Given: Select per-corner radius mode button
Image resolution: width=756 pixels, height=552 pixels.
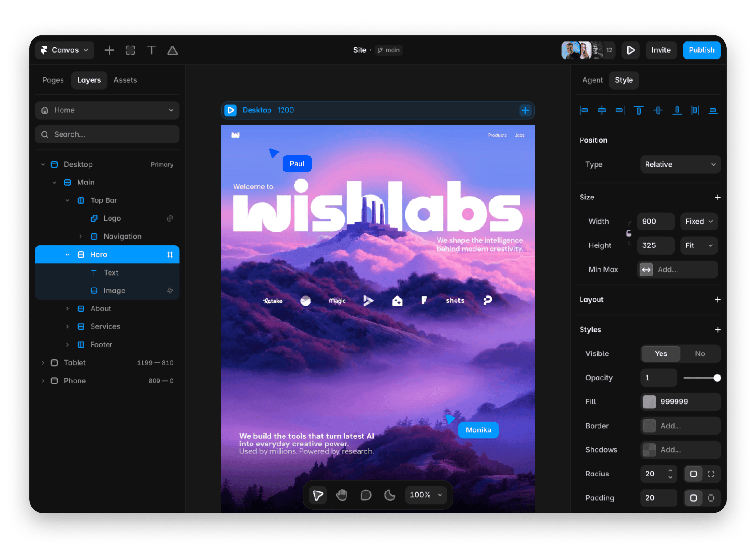Looking at the screenshot, I should pos(711,474).
